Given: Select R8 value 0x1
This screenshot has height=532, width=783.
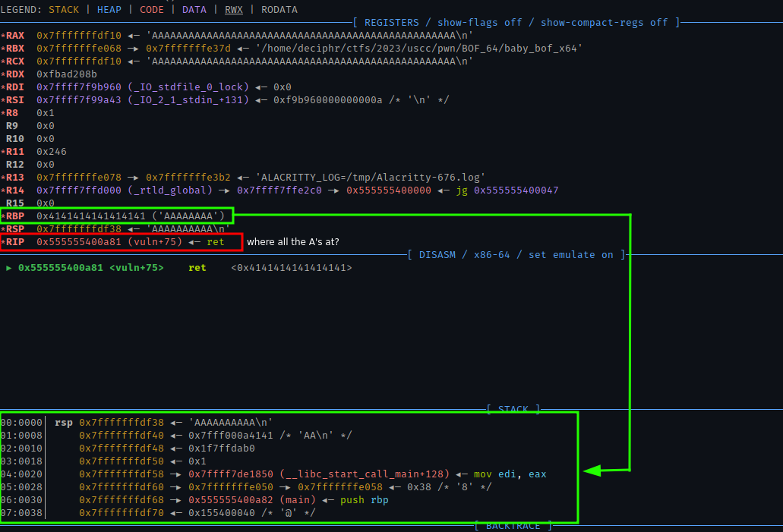Looking at the screenshot, I should 46,113.
